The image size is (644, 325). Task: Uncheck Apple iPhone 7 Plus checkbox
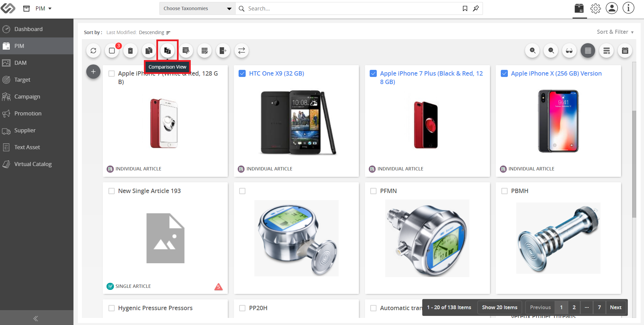click(373, 74)
